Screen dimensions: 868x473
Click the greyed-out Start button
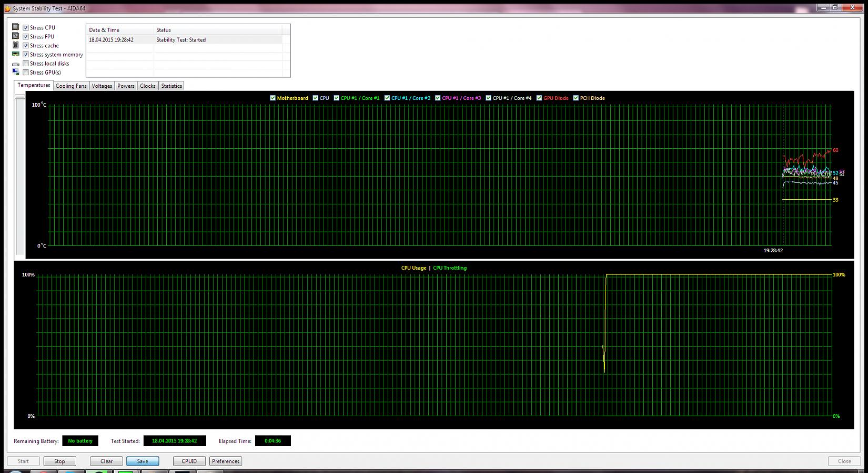(23, 461)
